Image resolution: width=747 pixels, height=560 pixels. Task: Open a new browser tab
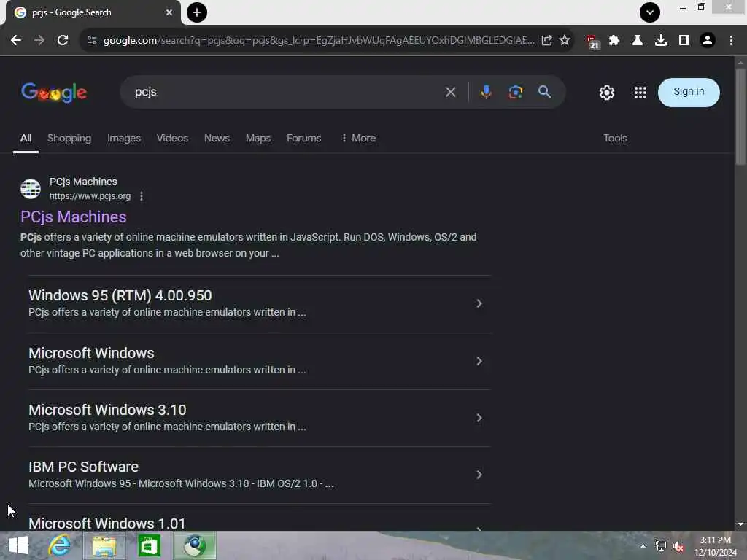tap(197, 12)
